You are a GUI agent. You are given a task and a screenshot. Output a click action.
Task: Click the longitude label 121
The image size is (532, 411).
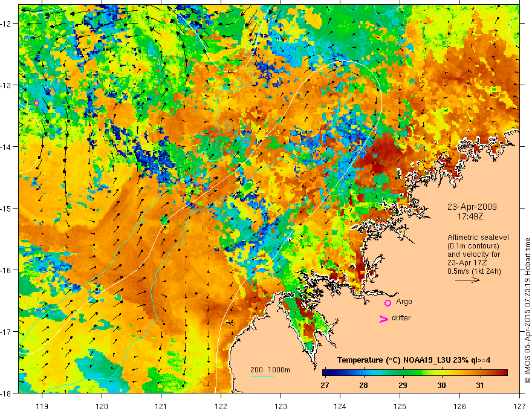(161, 406)
